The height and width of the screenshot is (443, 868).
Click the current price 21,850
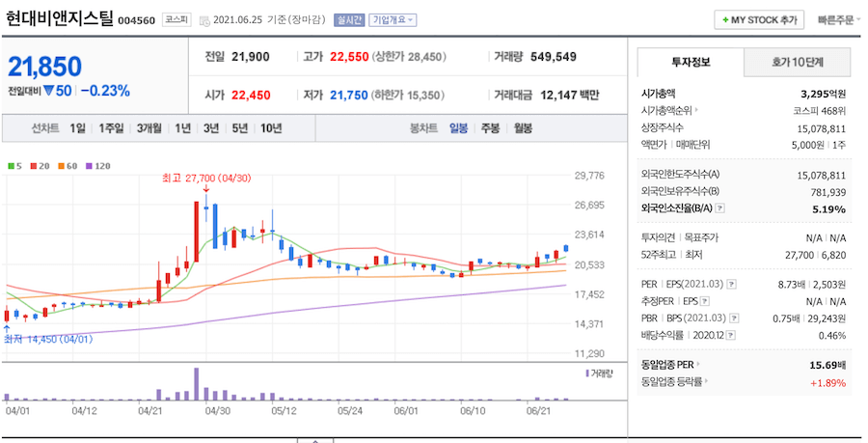pos(44,67)
